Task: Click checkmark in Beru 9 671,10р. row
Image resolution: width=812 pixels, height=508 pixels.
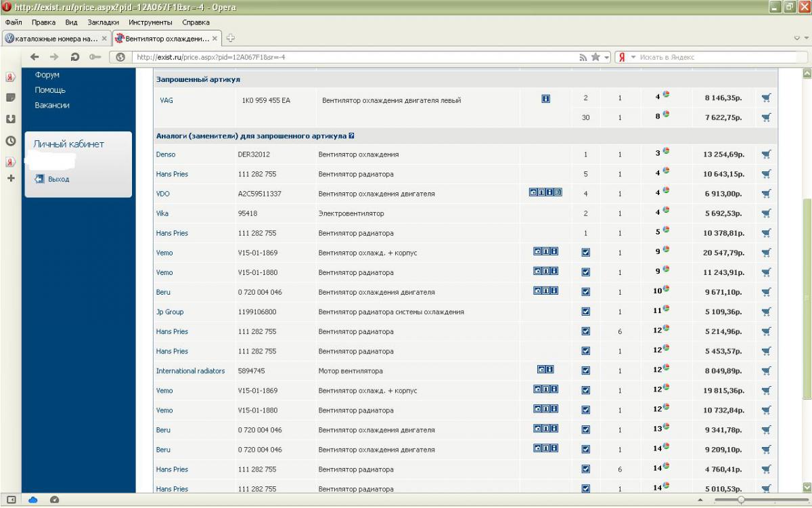Action: [586, 292]
